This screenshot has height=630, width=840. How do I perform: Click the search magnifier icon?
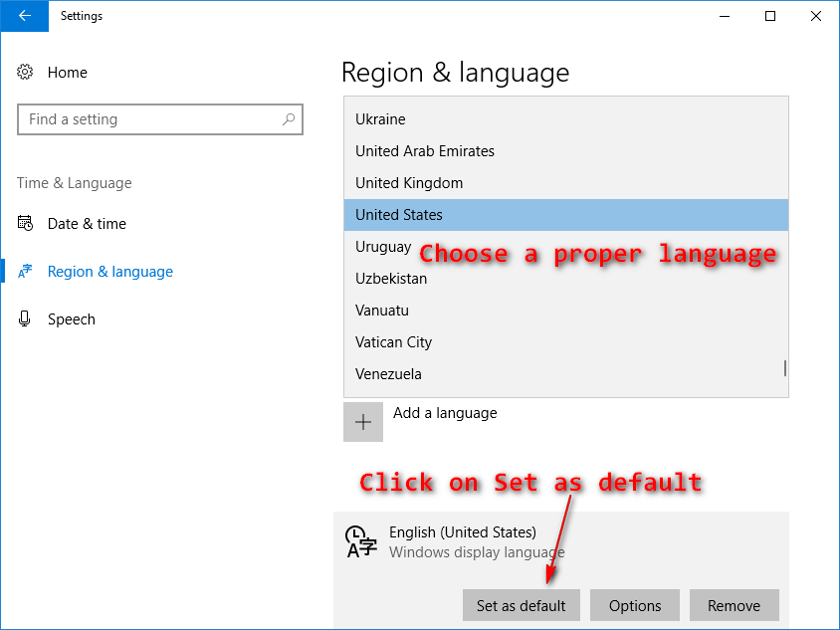tap(290, 119)
